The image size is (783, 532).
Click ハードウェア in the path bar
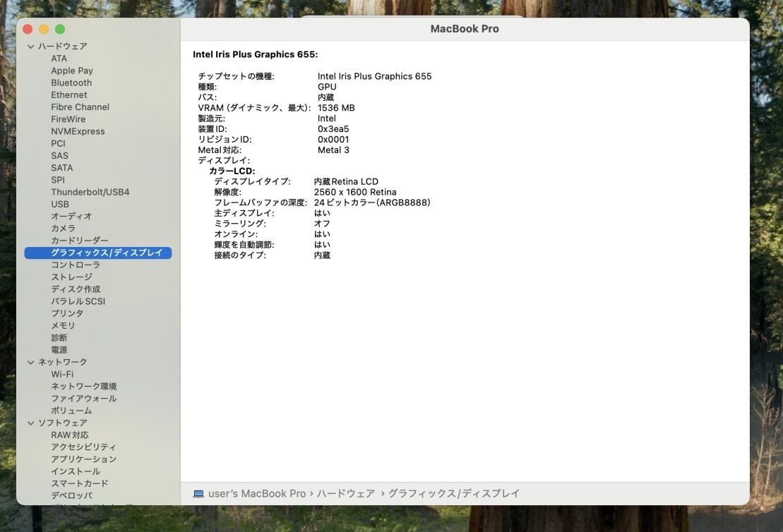click(x=346, y=494)
